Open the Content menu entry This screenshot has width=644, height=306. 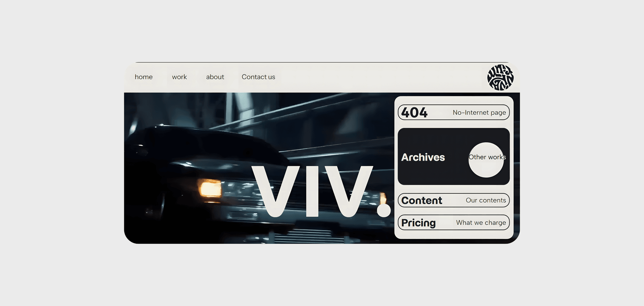(x=454, y=200)
